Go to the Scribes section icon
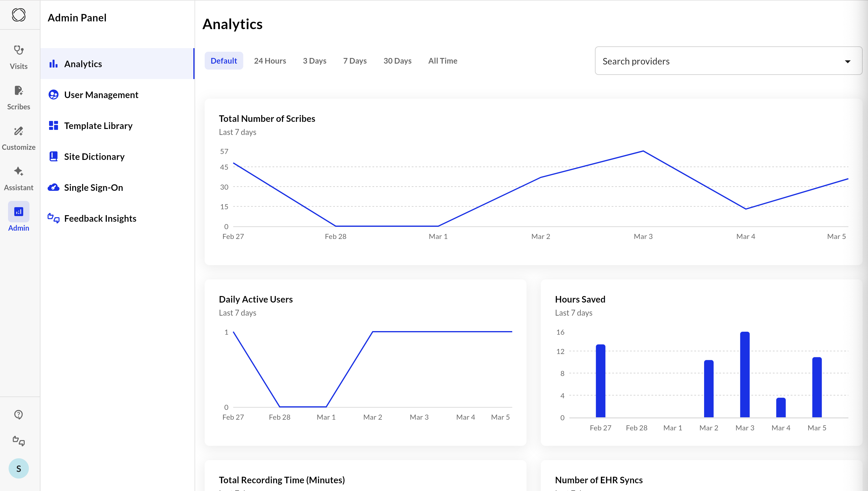The image size is (868, 491). (18, 91)
